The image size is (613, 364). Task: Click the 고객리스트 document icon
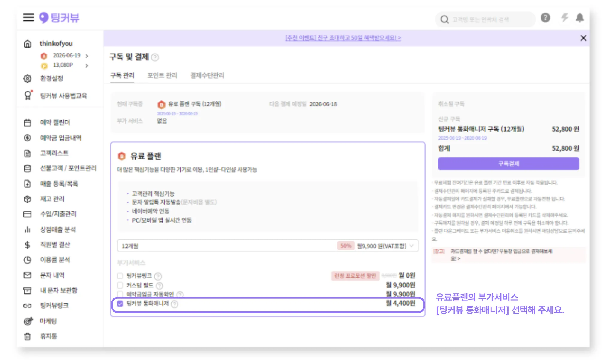coord(27,153)
